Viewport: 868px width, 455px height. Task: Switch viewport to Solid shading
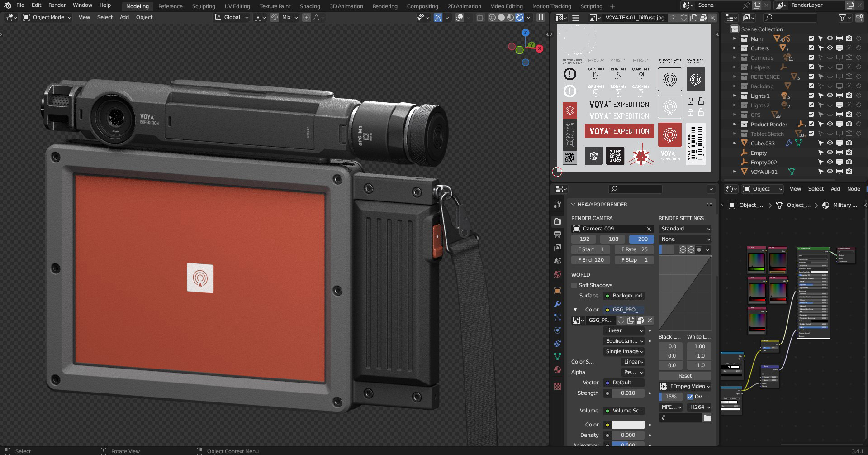(502, 18)
